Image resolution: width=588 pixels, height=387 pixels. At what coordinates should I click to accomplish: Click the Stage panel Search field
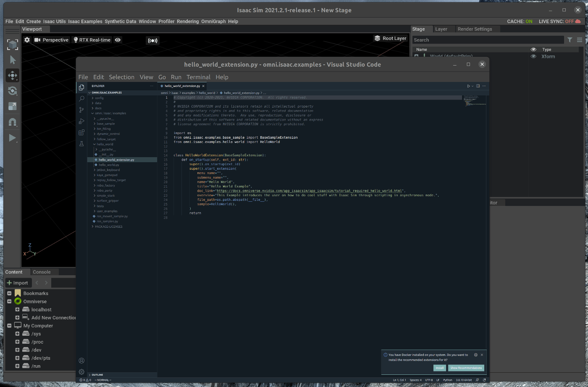tap(488, 40)
